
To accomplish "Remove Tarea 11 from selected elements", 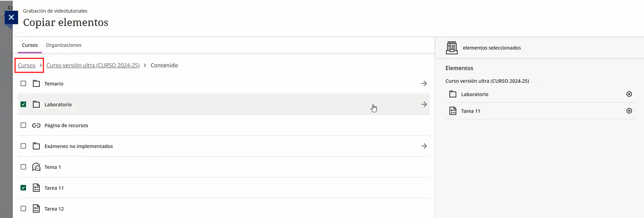I will pyautogui.click(x=629, y=111).
